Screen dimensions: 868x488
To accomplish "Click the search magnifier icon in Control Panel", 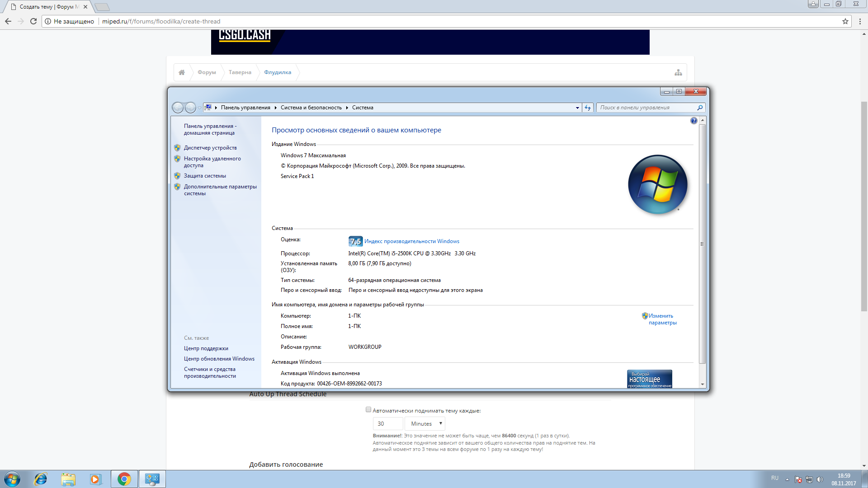I will tap(700, 108).
